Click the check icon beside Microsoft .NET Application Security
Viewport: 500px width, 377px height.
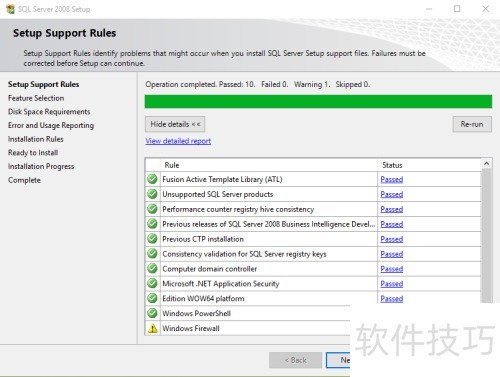click(152, 283)
